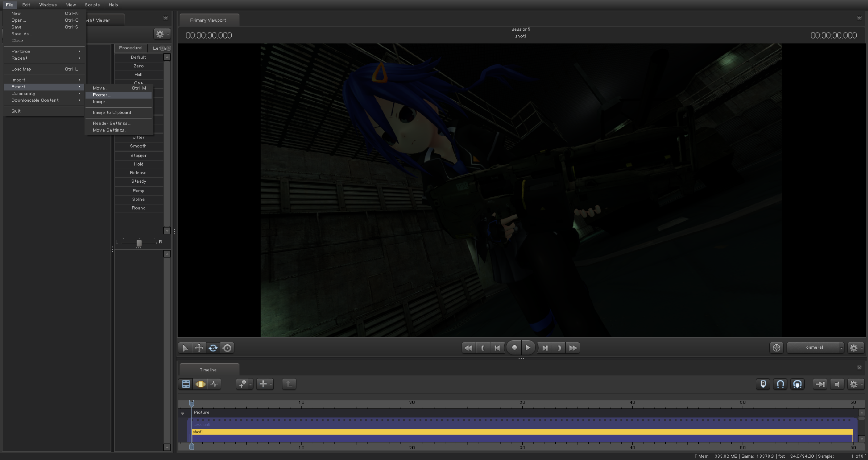The height and width of the screenshot is (460, 868).
Task: Click the camera target icon beside camera1
Action: [x=777, y=348]
